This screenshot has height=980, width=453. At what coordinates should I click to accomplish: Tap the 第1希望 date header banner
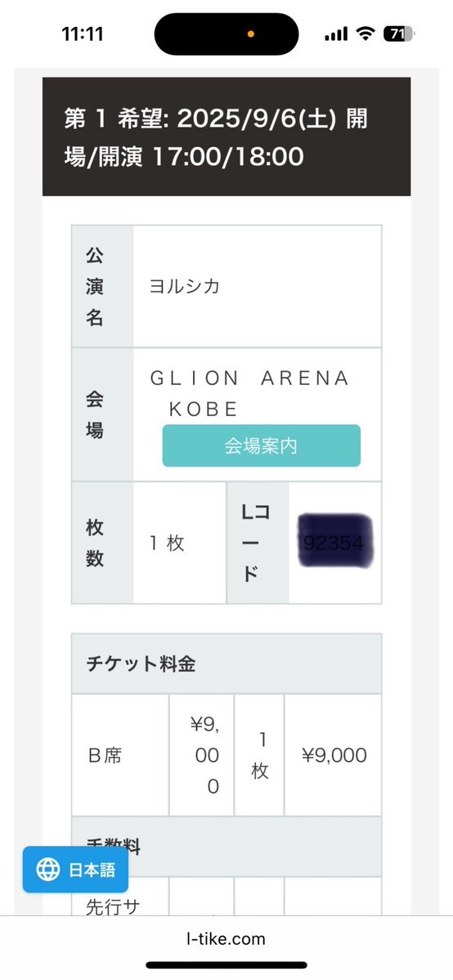tap(226, 136)
